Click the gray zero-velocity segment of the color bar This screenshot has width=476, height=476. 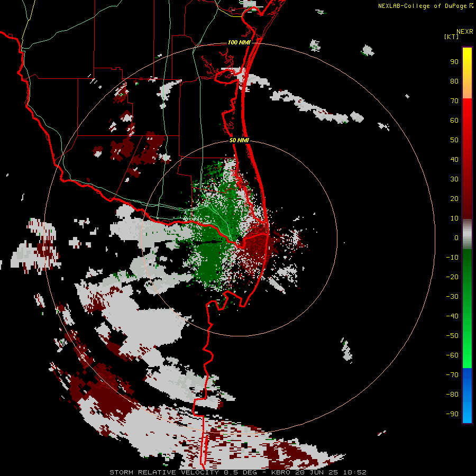point(467,234)
